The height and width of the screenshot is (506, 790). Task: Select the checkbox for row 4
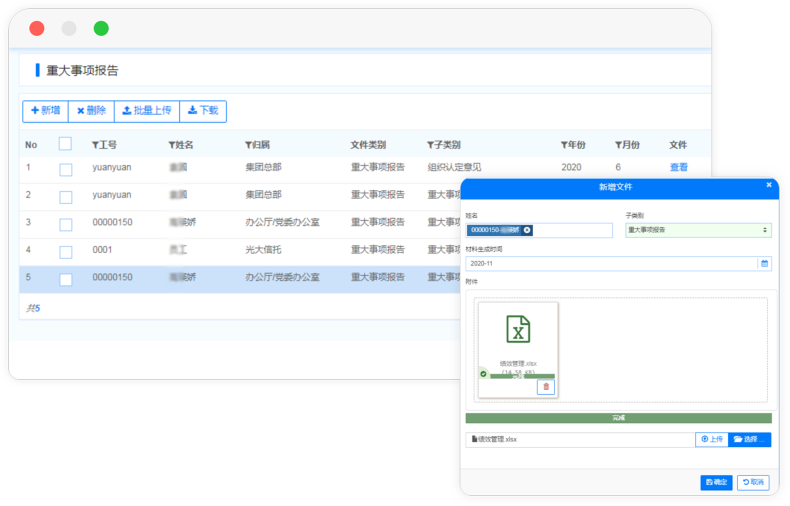[65, 251]
